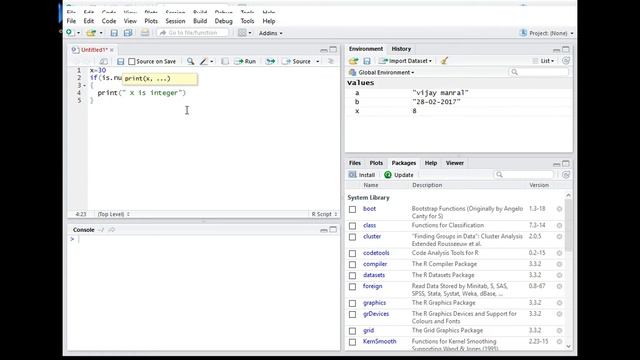Open the KernSmooth package link
The image size is (640, 360).
pos(379,341)
